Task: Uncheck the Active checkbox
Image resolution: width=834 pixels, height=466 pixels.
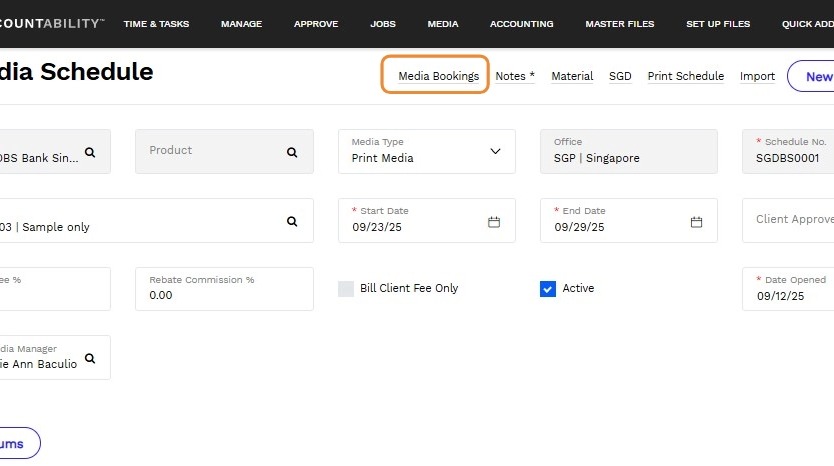Action: [548, 289]
